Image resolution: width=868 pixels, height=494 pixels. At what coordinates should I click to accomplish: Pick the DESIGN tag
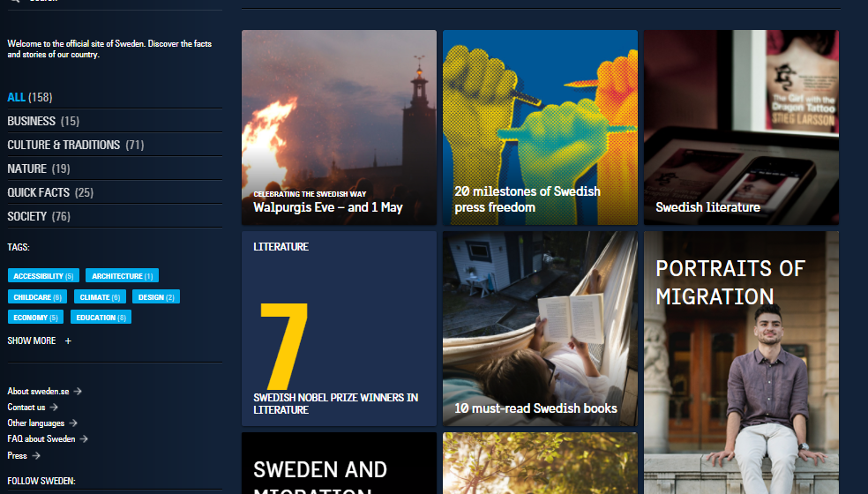(x=156, y=297)
